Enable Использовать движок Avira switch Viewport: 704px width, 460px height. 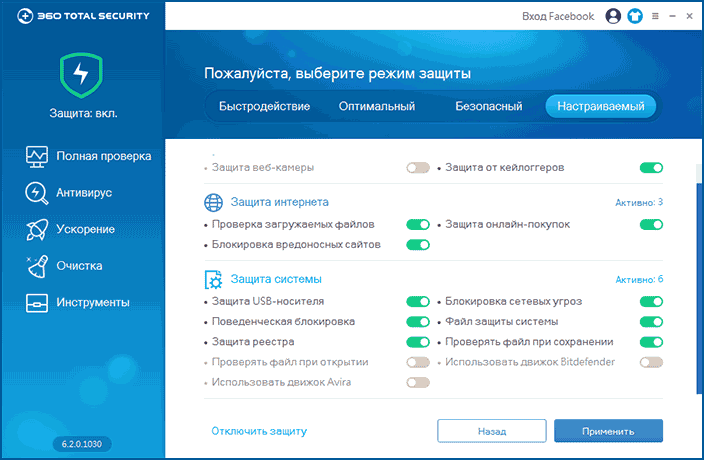[x=418, y=382]
